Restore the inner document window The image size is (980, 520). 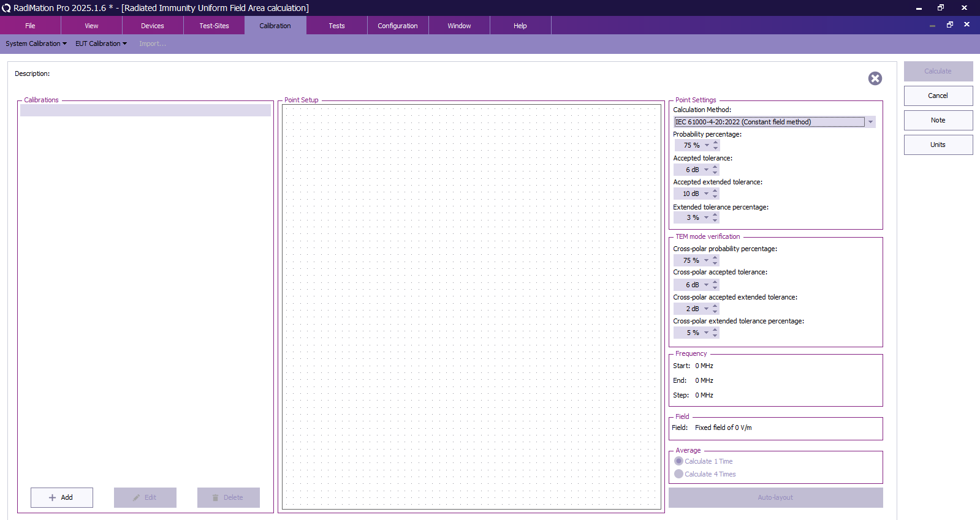[x=949, y=25]
